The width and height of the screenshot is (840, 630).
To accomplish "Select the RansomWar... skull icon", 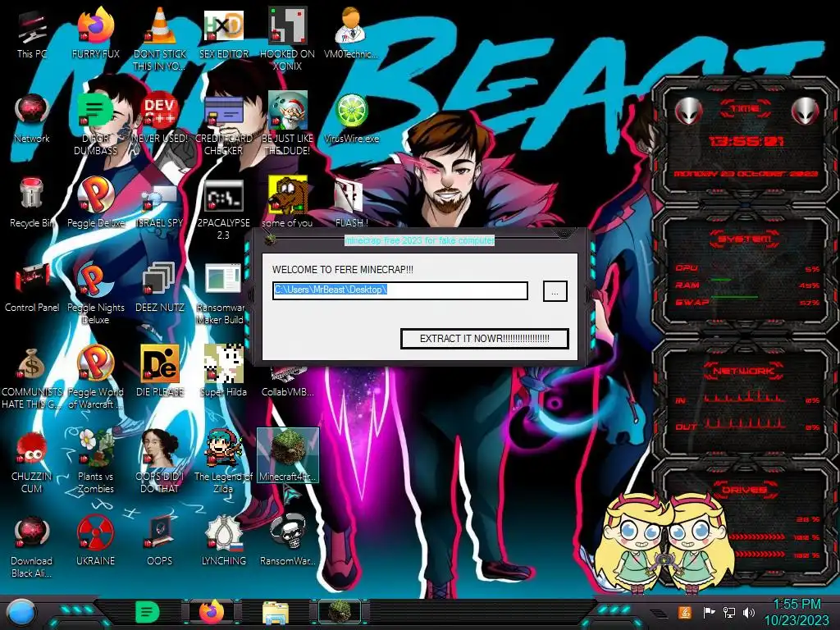I will tap(287, 541).
